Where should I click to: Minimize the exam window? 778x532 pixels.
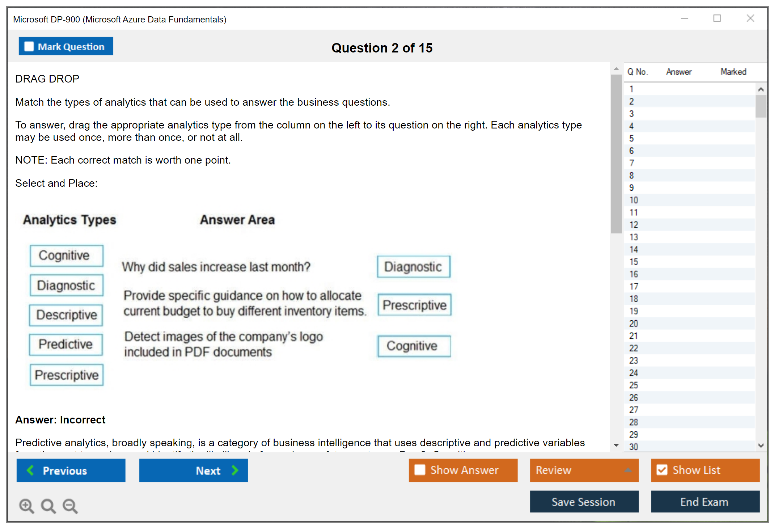[x=684, y=18]
